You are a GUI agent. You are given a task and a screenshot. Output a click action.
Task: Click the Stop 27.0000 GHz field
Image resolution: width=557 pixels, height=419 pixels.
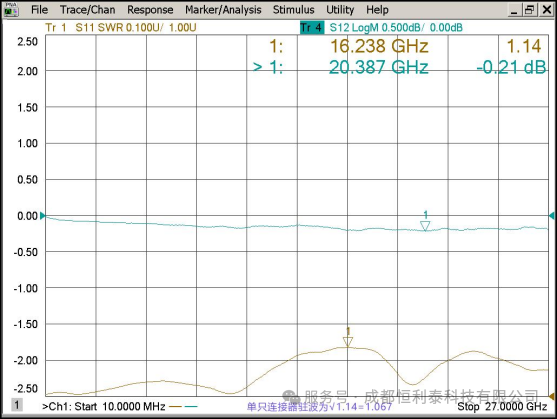click(502, 406)
